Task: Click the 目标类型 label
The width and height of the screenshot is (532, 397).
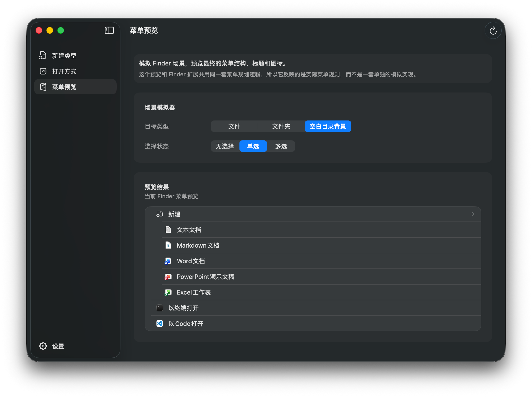Action: tap(157, 126)
